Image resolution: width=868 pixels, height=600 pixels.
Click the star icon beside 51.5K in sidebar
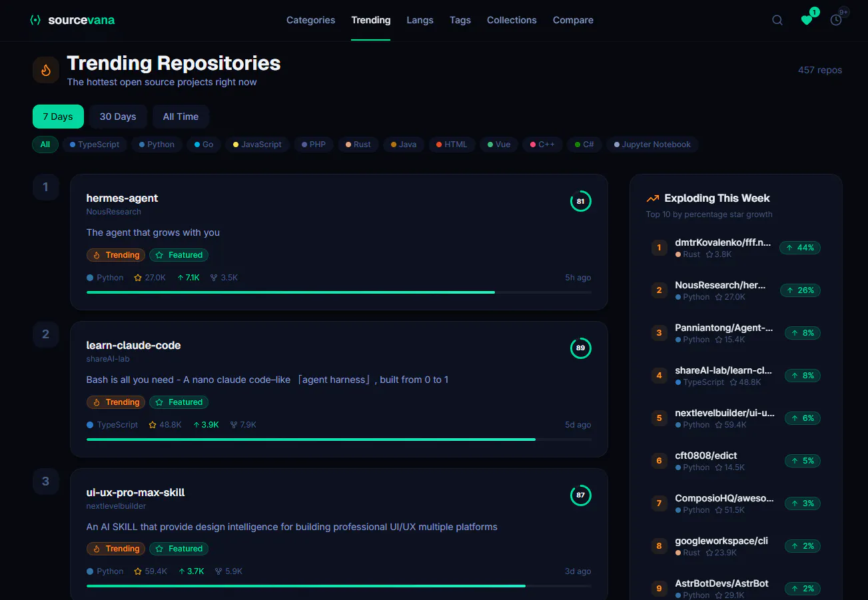click(719, 510)
